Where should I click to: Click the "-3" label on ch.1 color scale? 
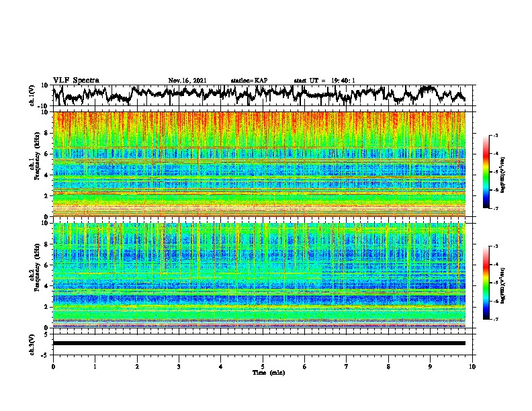click(x=496, y=135)
